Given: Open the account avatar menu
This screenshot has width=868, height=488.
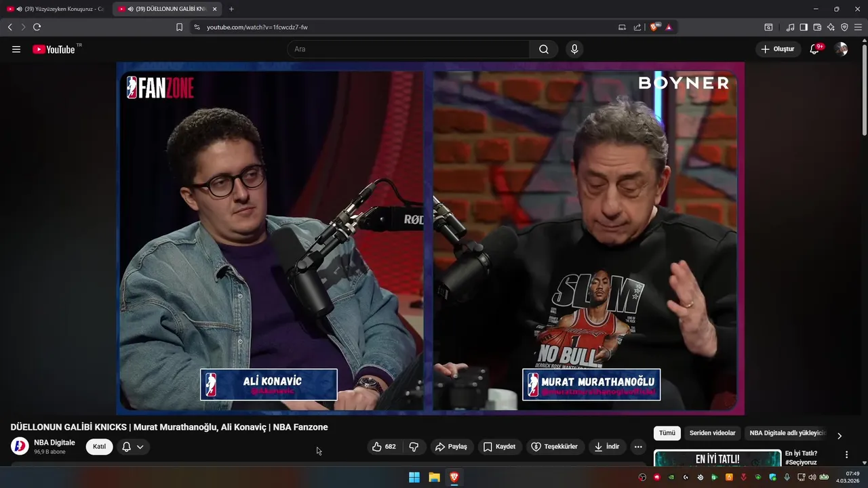Looking at the screenshot, I should [841, 49].
